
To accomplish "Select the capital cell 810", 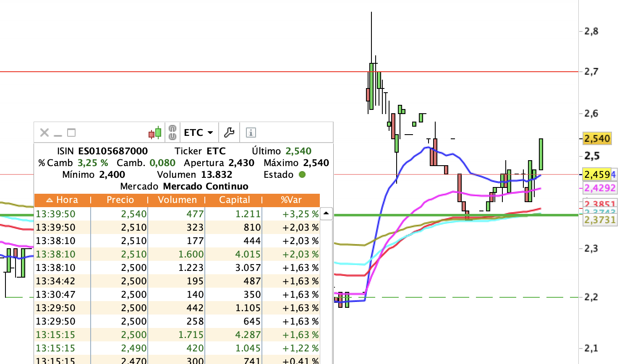I will (252, 227).
